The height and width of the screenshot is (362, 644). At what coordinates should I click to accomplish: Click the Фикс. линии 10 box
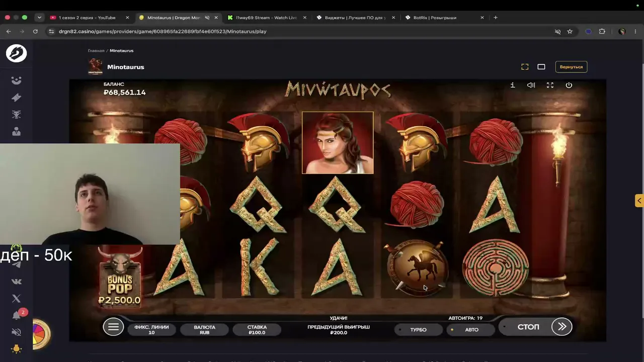[151, 330]
